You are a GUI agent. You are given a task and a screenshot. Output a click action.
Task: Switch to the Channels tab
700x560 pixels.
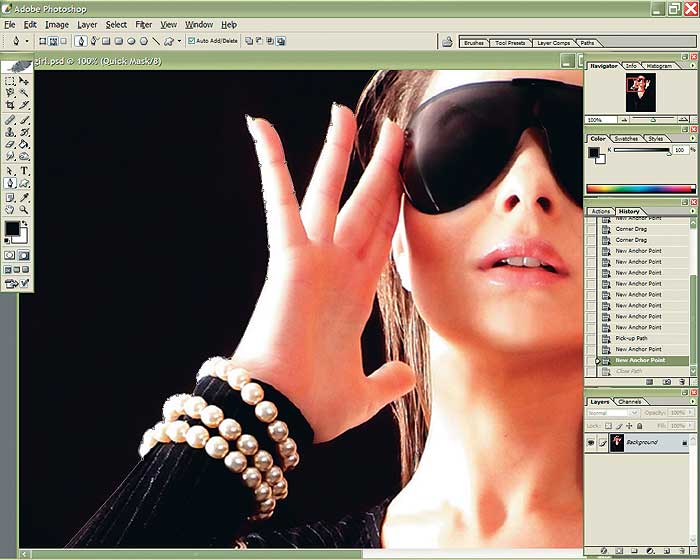629,401
